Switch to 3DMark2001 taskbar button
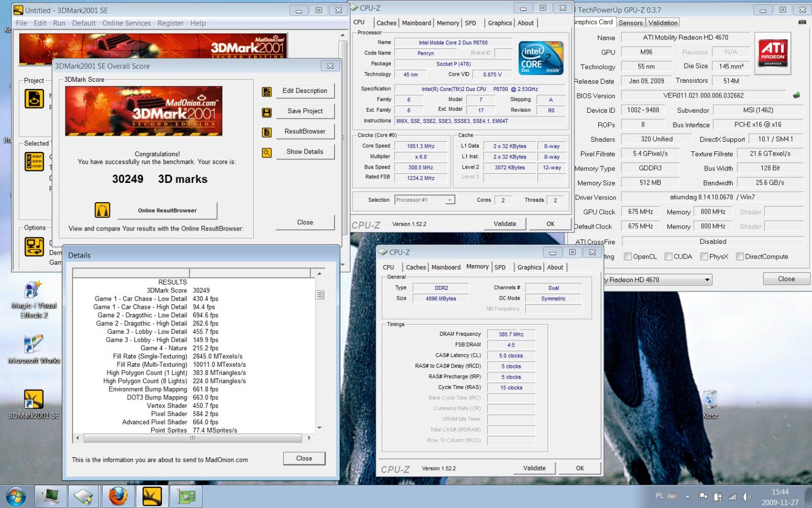The width and height of the screenshot is (812, 508). tap(152, 496)
